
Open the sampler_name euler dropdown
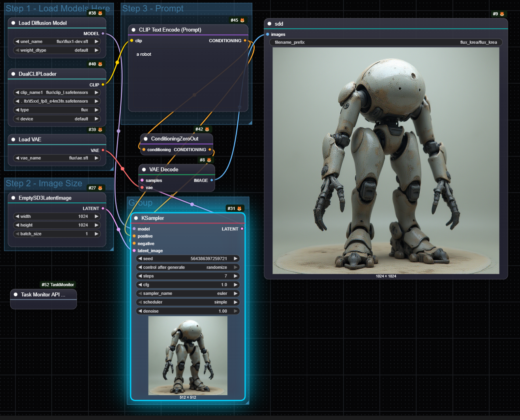pyautogui.click(x=188, y=294)
